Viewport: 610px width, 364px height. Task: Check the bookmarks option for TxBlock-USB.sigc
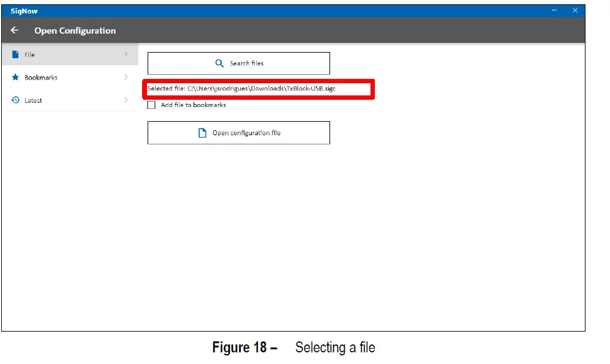151,105
